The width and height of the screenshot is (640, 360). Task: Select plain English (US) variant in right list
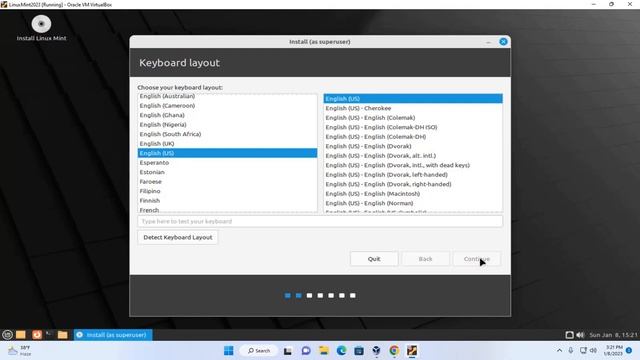click(x=413, y=98)
